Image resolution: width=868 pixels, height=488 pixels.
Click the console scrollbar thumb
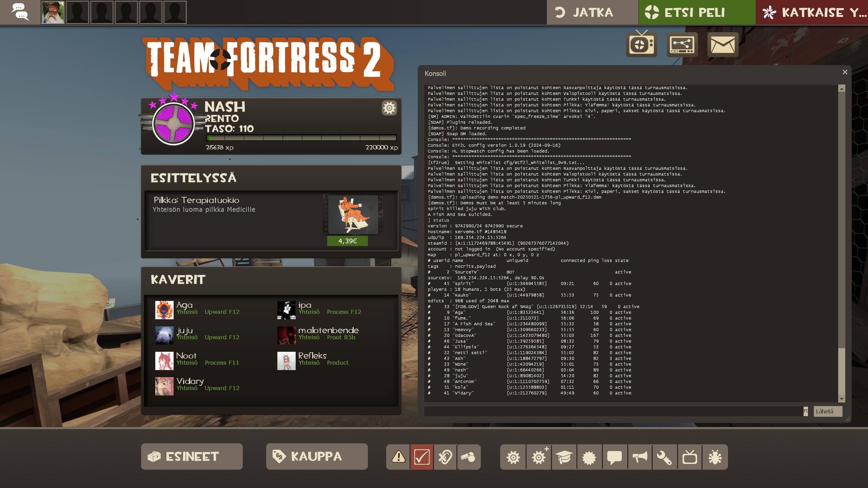point(842,371)
